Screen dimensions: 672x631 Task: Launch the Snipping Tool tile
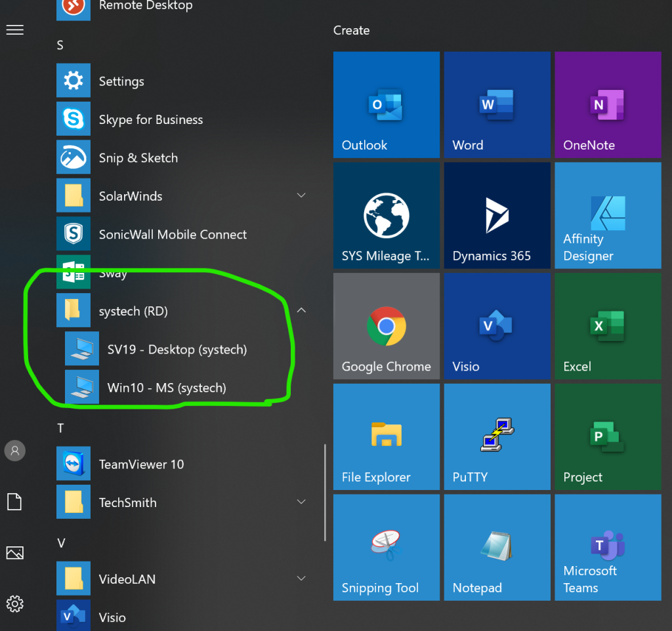pyautogui.click(x=386, y=548)
